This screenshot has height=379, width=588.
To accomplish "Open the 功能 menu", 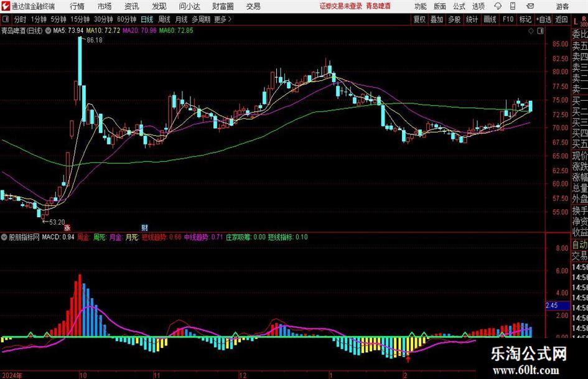I will click(421, 6).
